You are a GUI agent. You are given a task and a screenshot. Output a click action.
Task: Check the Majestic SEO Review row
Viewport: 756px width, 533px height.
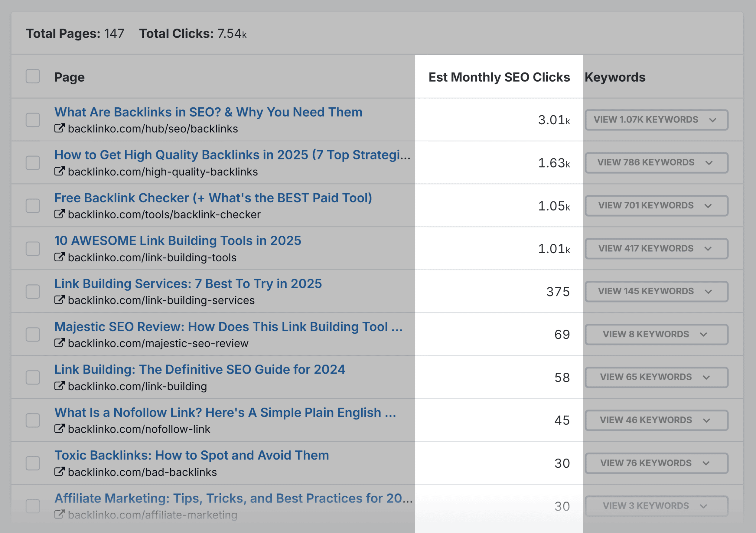click(x=33, y=334)
